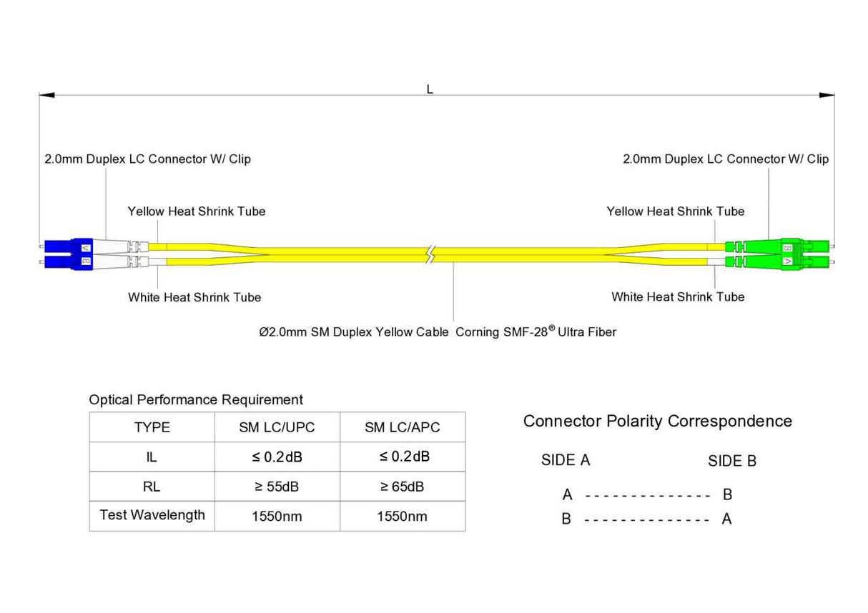This screenshot has width=868, height=613.
Task: Click the cable break symbol mid-cable
Action: click(x=430, y=254)
